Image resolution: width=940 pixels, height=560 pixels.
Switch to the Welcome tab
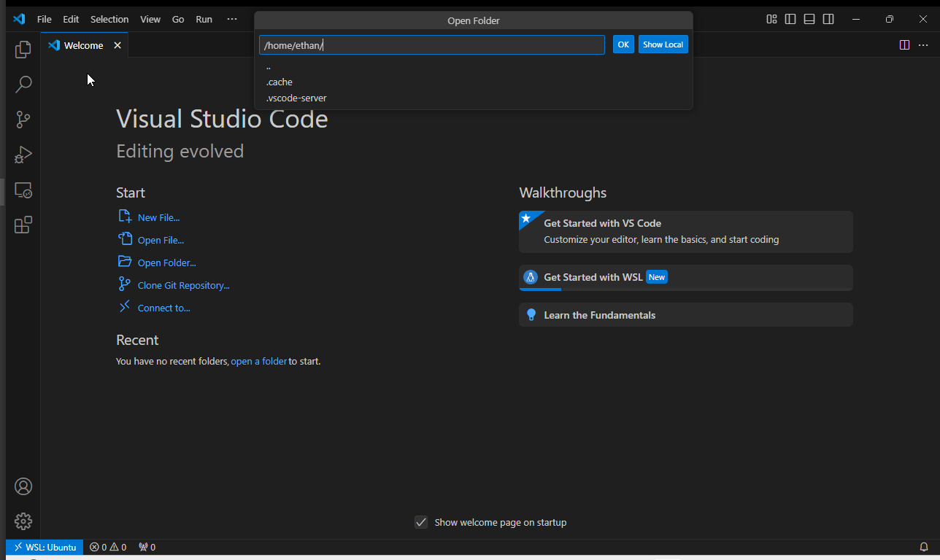[x=83, y=45]
